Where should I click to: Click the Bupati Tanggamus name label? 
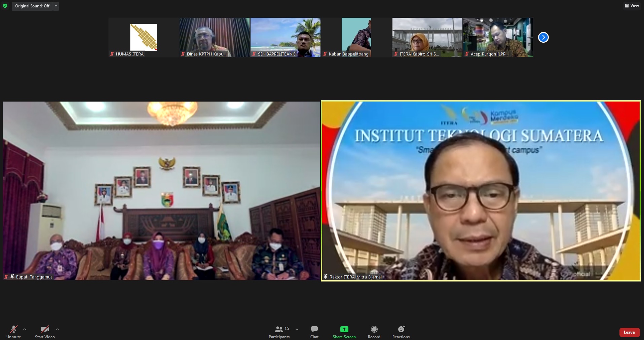(x=34, y=277)
